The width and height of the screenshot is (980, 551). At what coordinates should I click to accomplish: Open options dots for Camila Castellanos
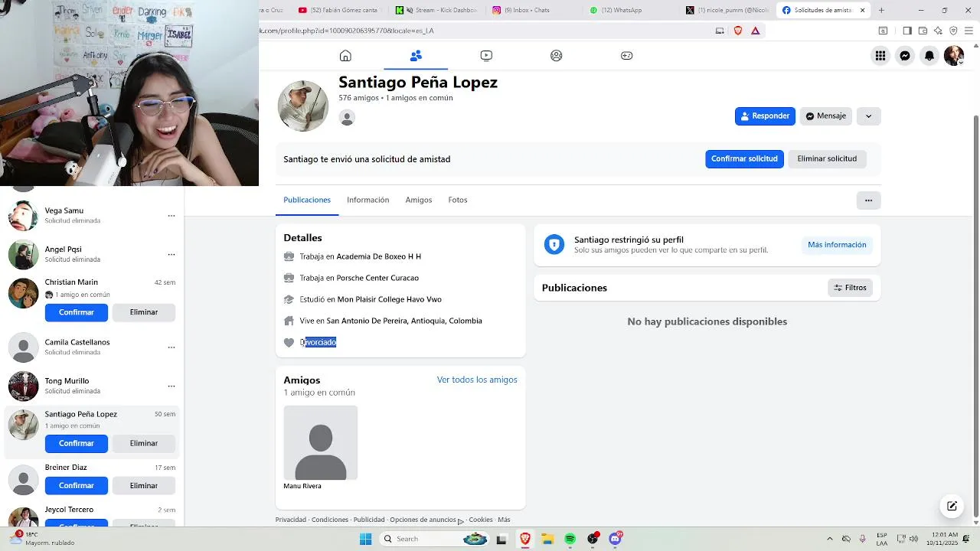tap(171, 347)
